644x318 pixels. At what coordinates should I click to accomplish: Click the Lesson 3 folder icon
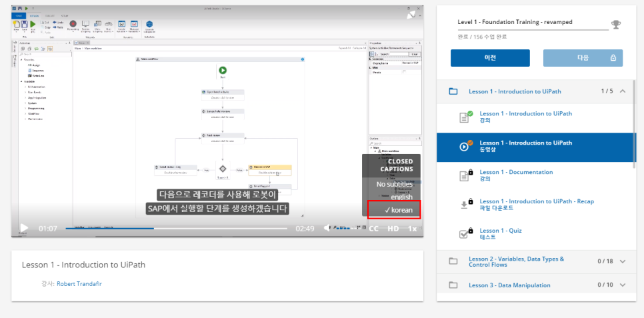[x=453, y=285]
